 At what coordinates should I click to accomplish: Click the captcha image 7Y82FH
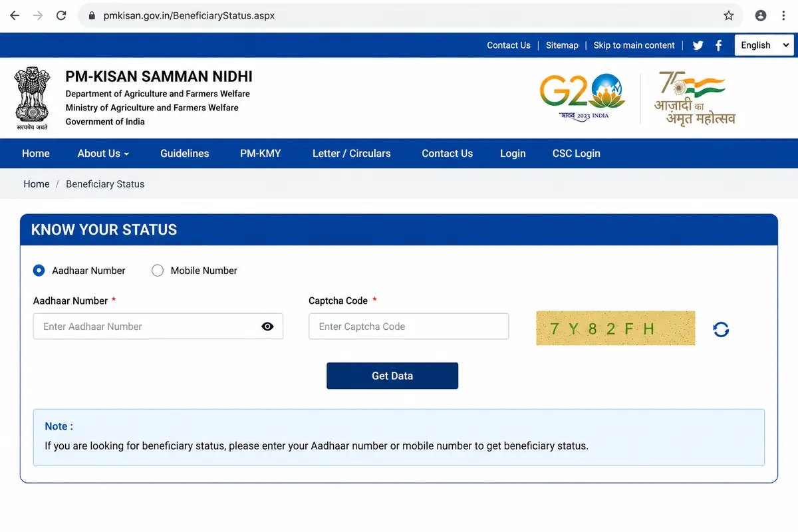tap(616, 328)
